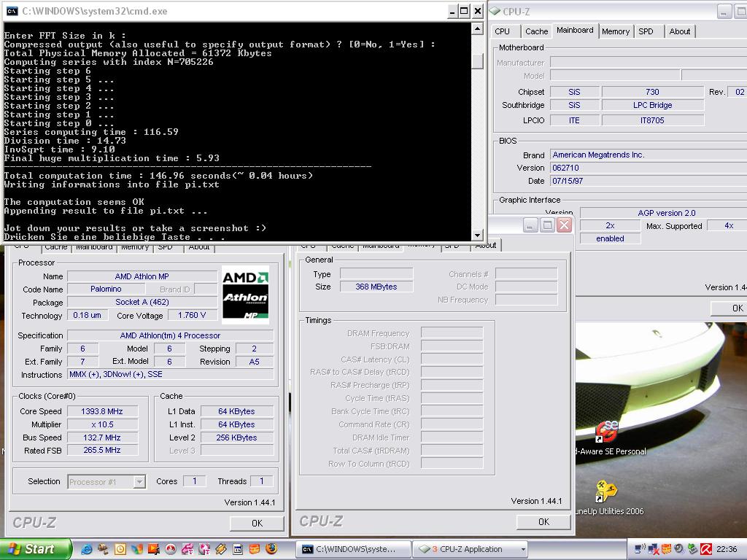Open wireless network tray icon
The width and height of the screenshot is (747, 560).
(x=640, y=549)
